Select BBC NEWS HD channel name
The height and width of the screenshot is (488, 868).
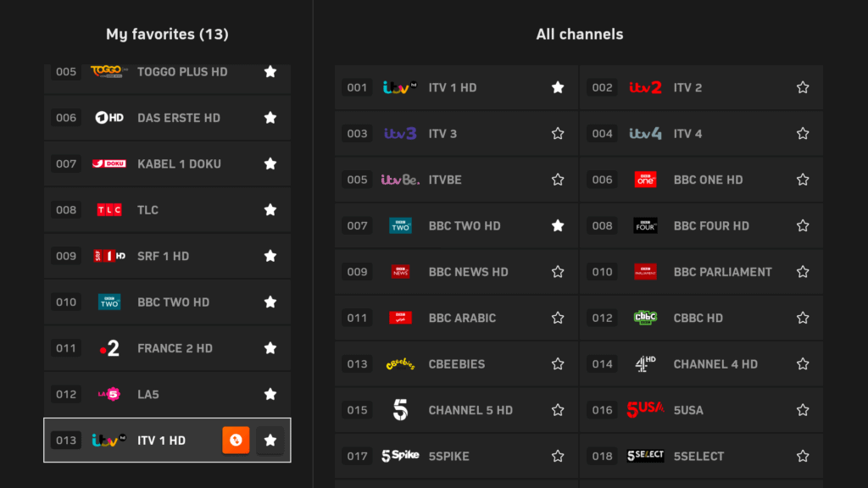468,272
